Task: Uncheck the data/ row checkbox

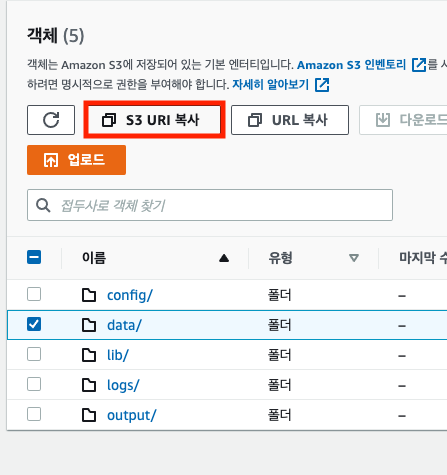Action: [34, 324]
